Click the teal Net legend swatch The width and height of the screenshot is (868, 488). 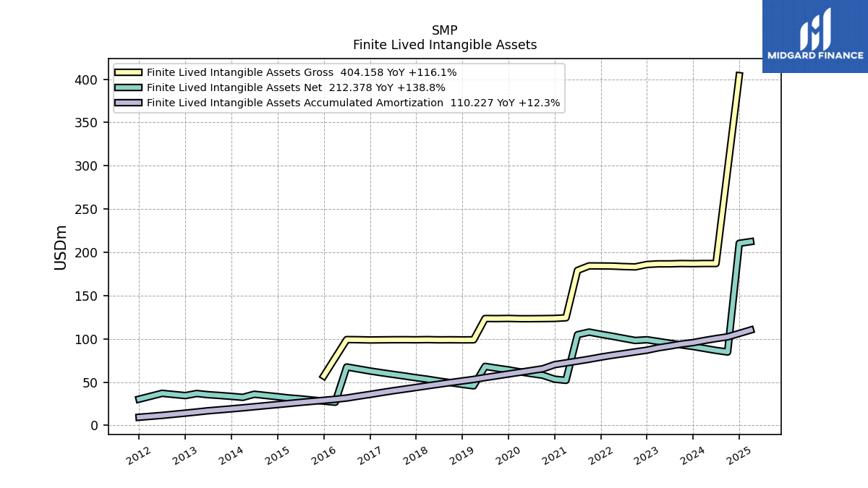tap(128, 87)
